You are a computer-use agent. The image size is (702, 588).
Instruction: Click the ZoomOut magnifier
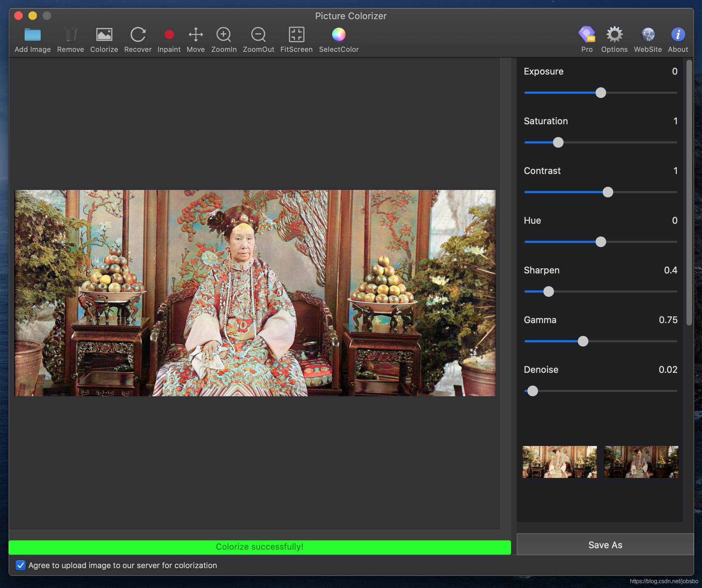(x=258, y=35)
